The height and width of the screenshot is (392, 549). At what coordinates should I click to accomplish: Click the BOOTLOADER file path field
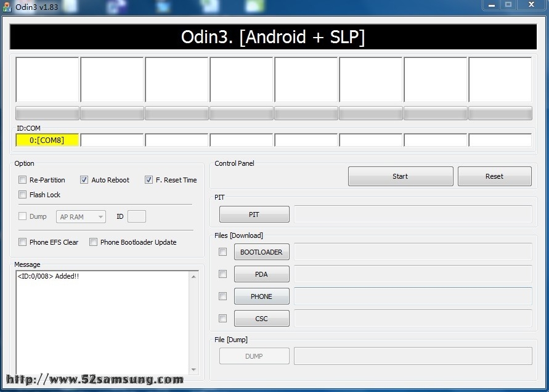pos(413,252)
